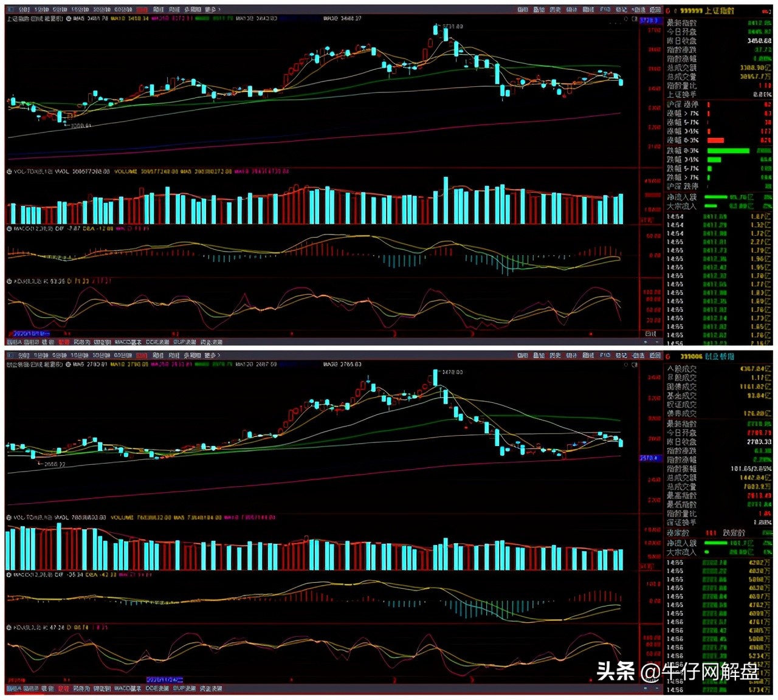Click 净流入额 row in 上证指数 panel
This screenshot has width=778, height=700.
(x=718, y=197)
